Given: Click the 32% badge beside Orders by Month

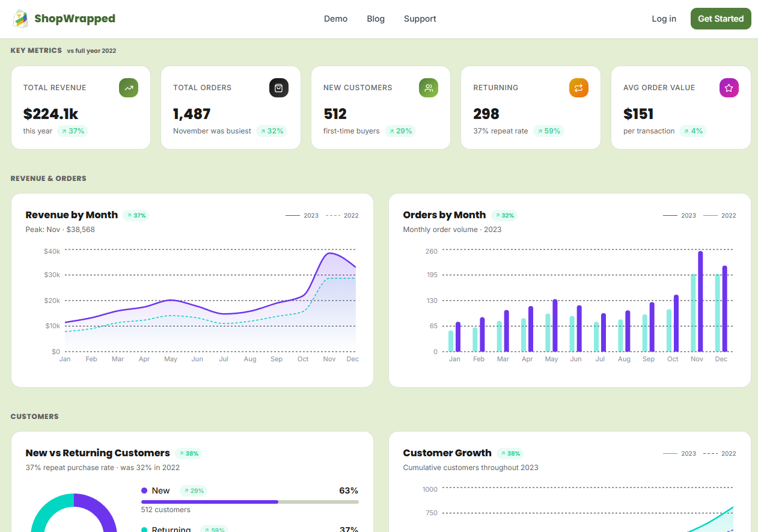Looking at the screenshot, I should pyautogui.click(x=504, y=215).
